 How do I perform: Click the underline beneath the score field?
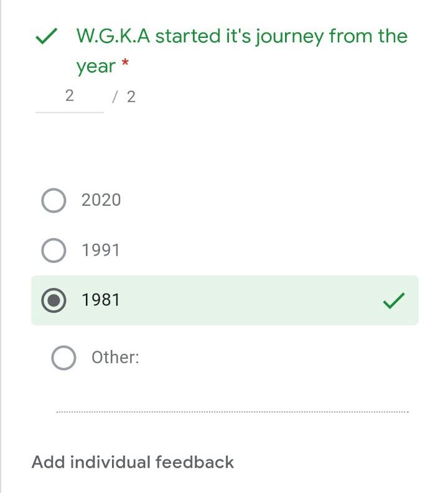pyautogui.click(x=69, y=113)
